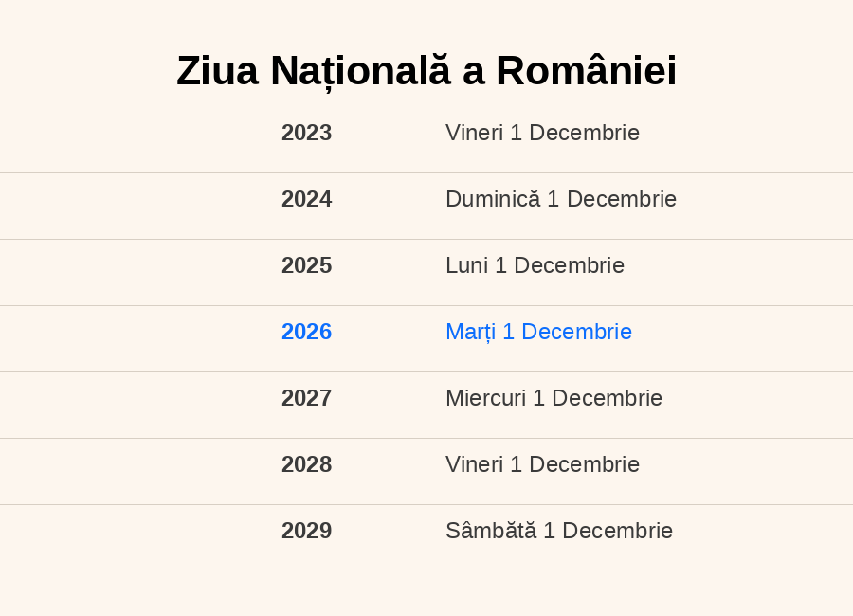Click the 2028 year cell

[306, 464]
